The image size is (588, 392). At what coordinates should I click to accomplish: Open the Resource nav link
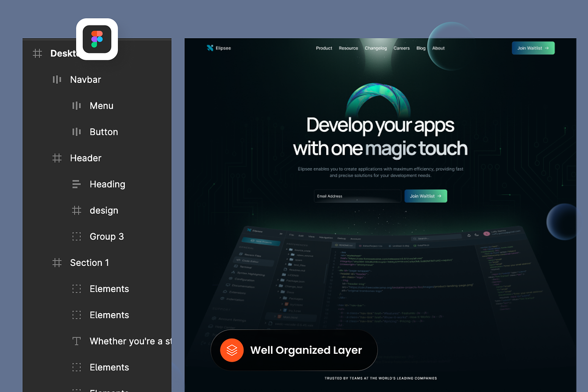click(348, 48)
